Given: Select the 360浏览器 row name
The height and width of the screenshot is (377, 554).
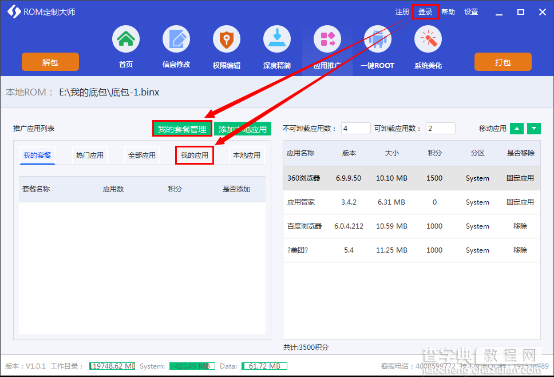Looking at the screenshot, I should [303, 178].
